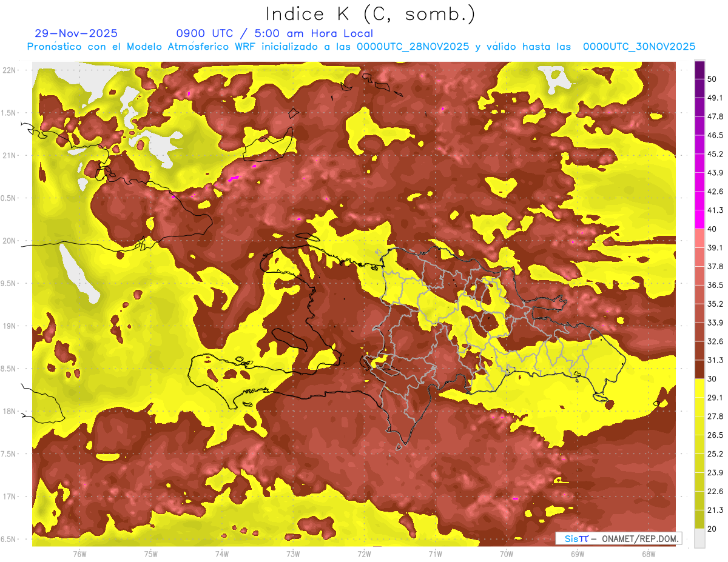Viewport: 728px width, 562px height.
Task: Click the "45.2" colorbar label
Action: tap(715, 154)
